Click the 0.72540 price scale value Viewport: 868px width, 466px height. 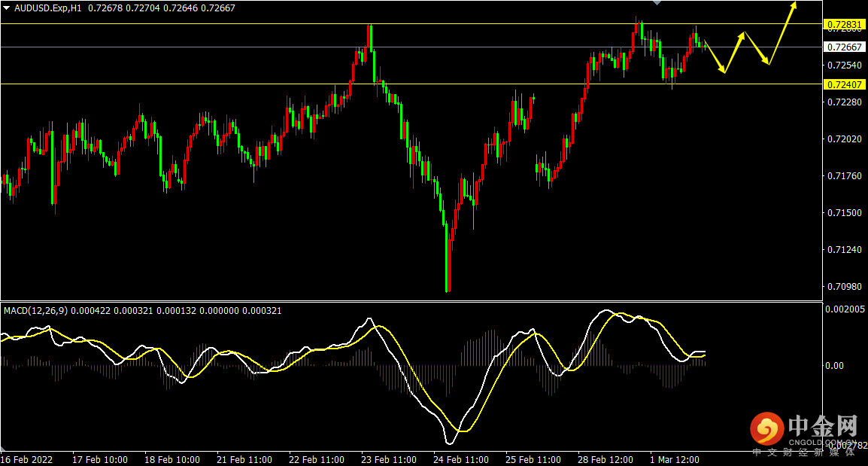(845, 65)
